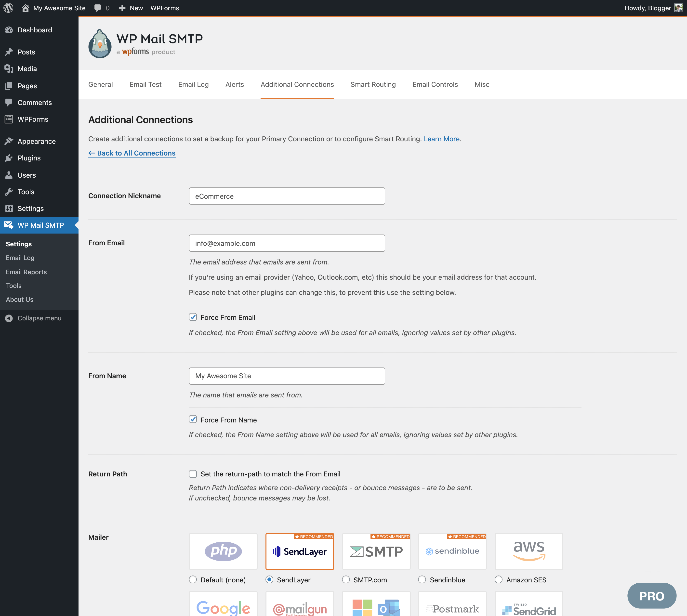
Task: Enable return-path match From Email checkbox
Action: (193, 474)
